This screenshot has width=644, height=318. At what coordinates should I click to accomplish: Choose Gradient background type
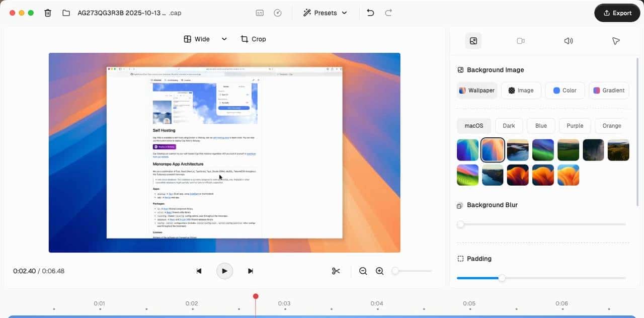[609, 91]
